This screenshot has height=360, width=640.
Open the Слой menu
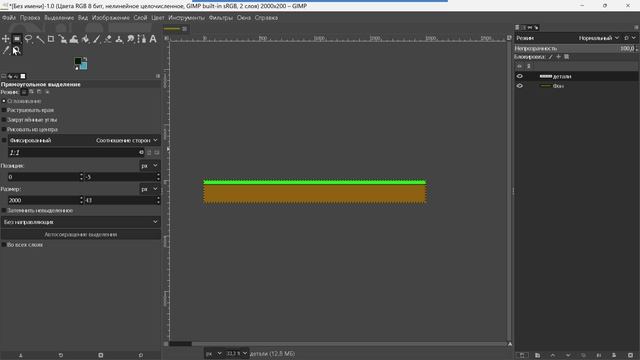(140, 18)
